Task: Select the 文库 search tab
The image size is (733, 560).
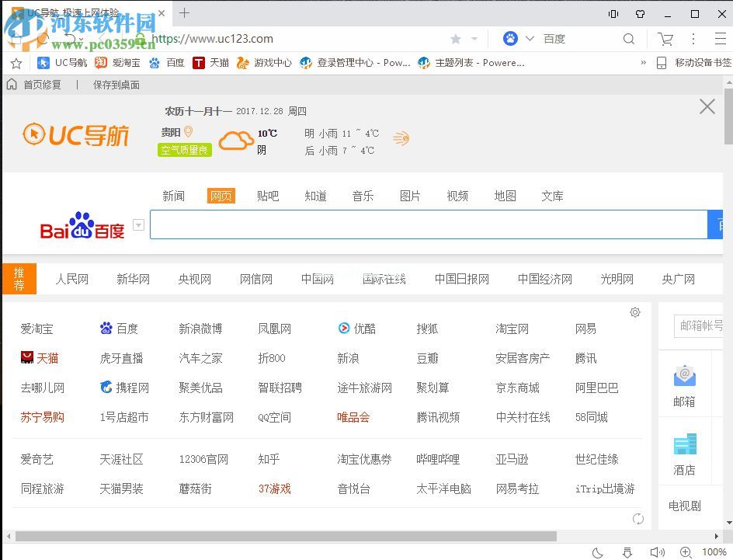Action: click(x=552, y=196)
